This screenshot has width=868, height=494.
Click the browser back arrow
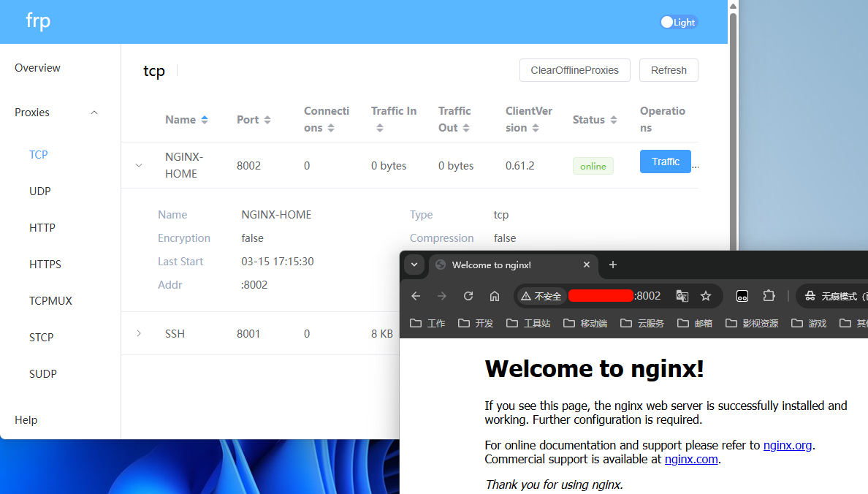click(x=416, y=296)
